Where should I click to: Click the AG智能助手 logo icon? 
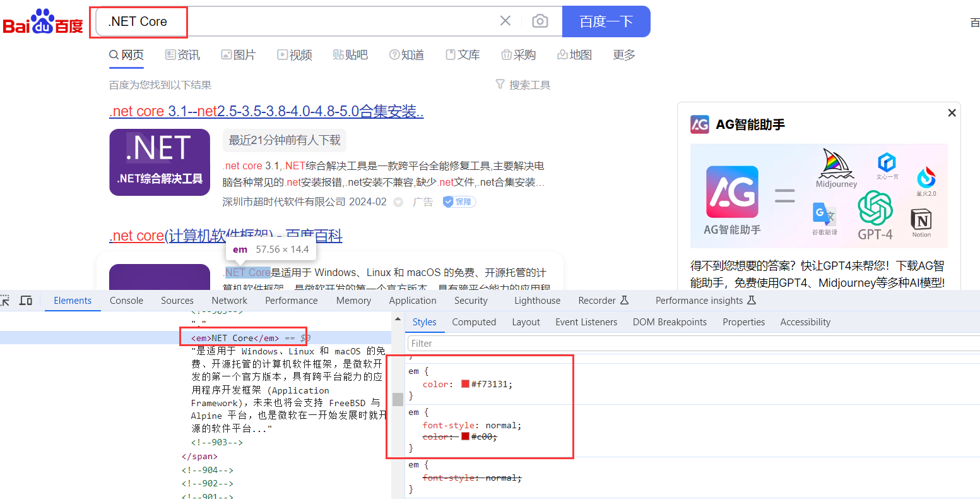click(x=699, y=124)
